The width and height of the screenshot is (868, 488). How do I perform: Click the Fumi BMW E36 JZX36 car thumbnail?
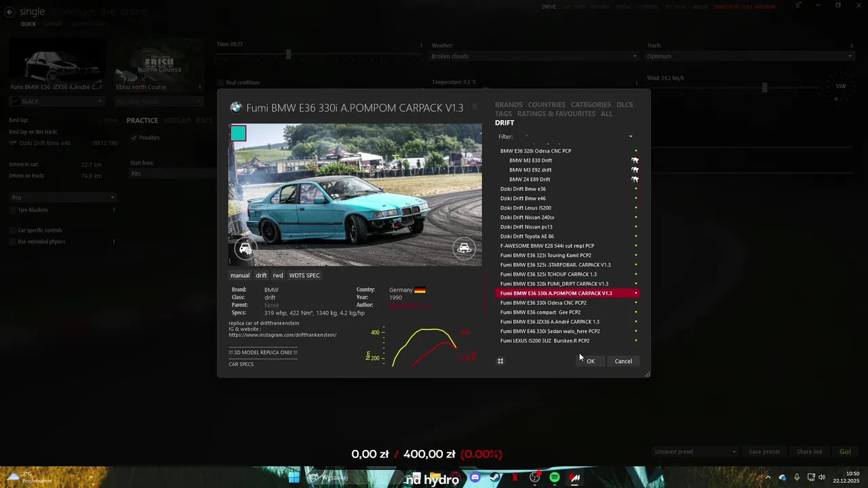pos(56,65)
